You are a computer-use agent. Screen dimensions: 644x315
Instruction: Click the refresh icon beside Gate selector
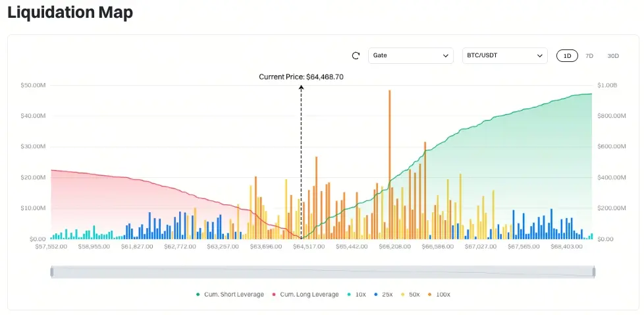[356, 55]
